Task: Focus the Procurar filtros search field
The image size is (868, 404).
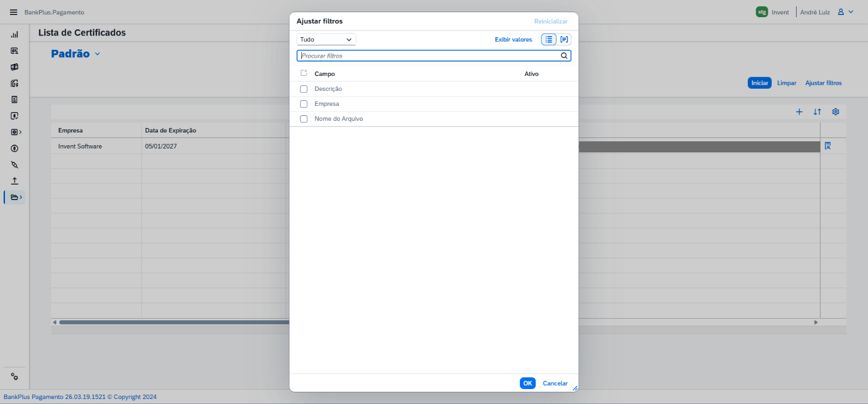Action: click(433, 56)
